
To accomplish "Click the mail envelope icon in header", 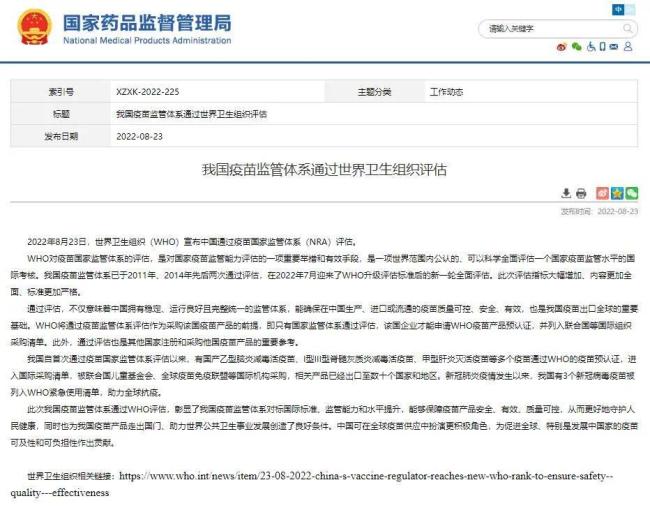I will (x=615, y=46).
